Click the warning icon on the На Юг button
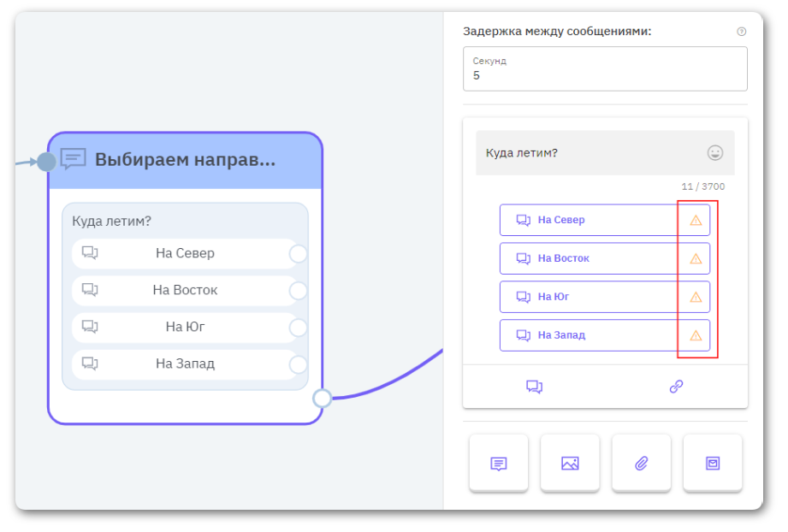This screenshot has width=788, height=532. [x=696, y=297]
